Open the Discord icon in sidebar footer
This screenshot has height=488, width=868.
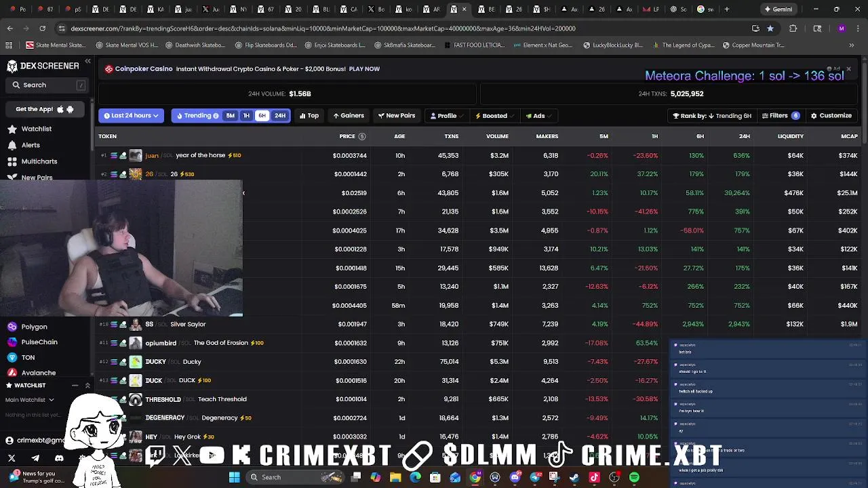[59, 458]
